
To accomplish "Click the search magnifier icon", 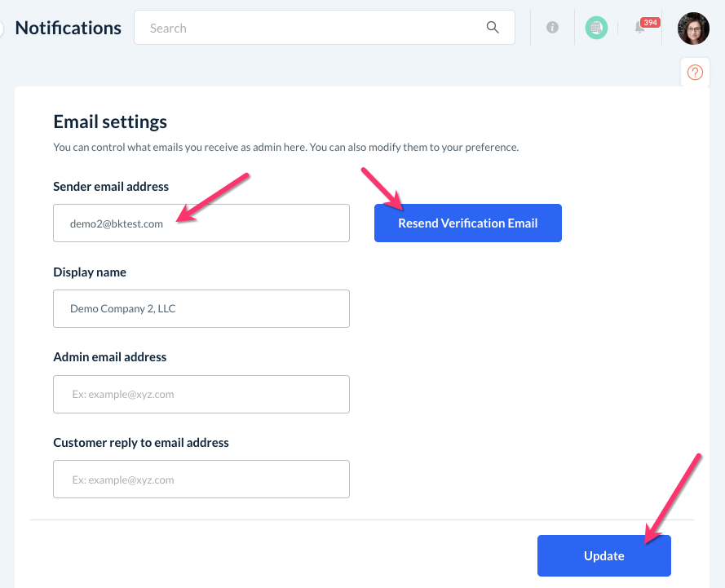I will pyautogui.click(x=493, y=27).
